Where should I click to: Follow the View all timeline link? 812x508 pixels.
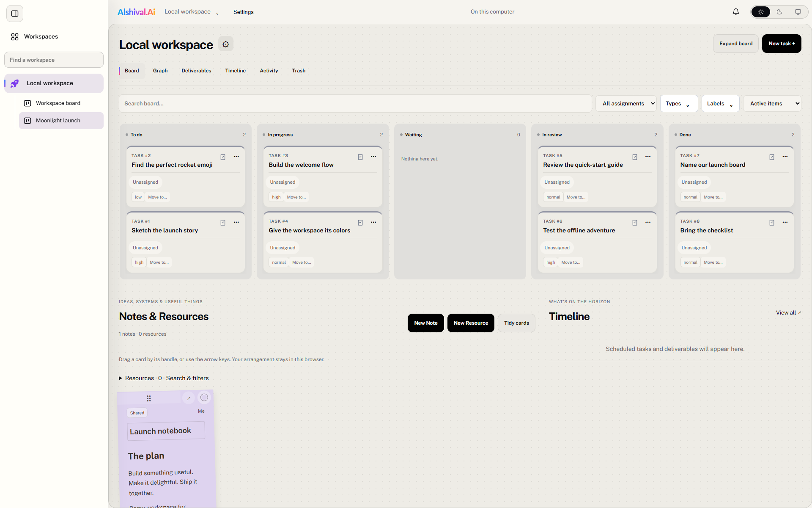click(x=788, y=313)
